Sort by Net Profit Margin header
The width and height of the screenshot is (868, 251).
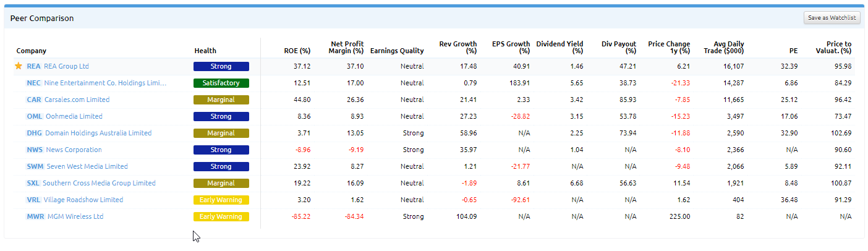coord(347,47)
